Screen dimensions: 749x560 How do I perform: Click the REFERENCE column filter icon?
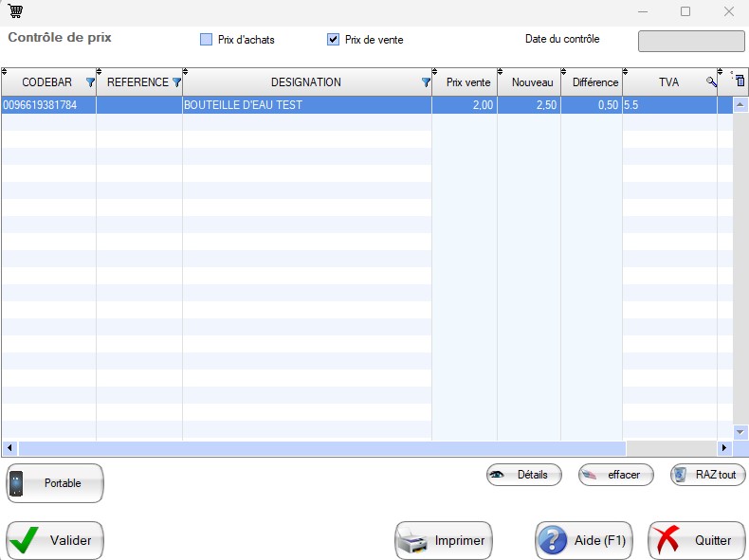tap(176, 82)
